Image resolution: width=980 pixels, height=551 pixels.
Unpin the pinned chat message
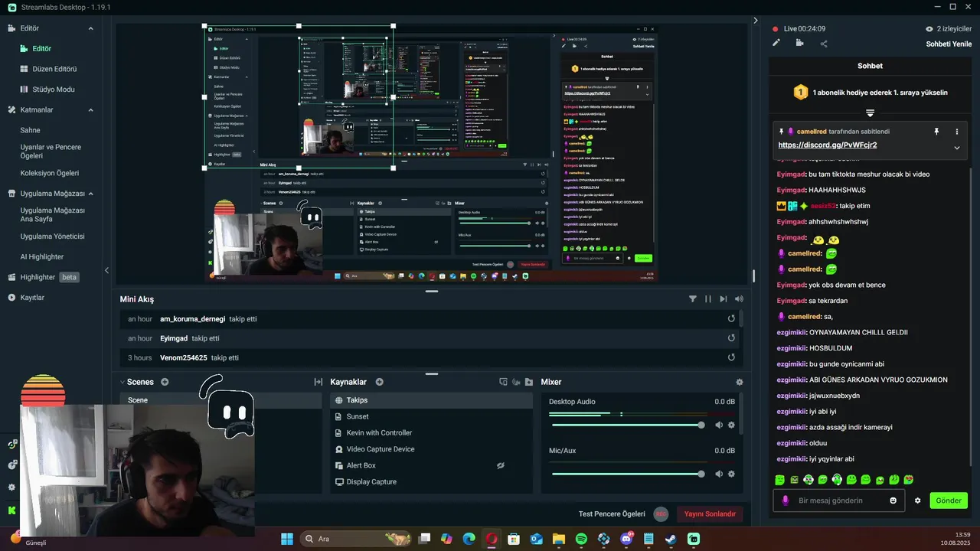pos(936,132)
